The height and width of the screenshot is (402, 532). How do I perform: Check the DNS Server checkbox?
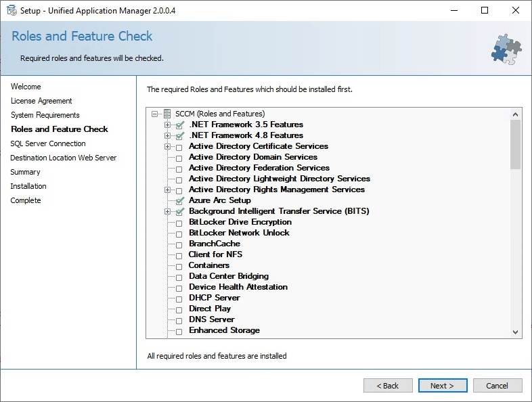179,321
